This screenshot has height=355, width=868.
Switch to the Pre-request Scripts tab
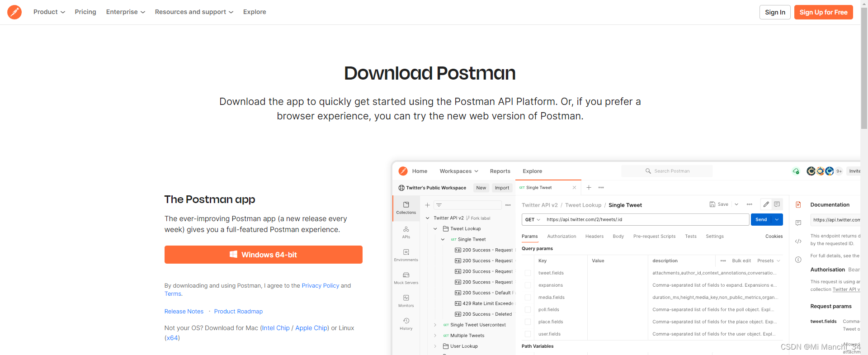(654, 236)
